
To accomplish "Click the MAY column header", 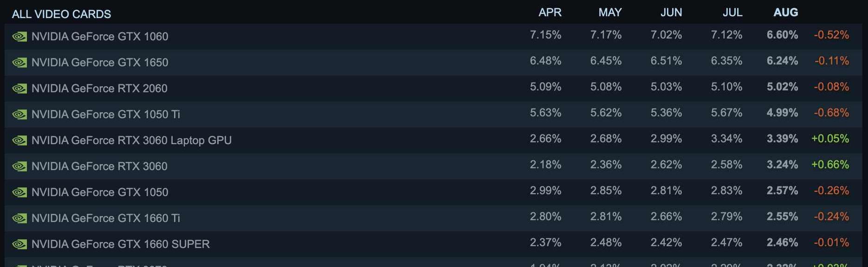I will tap(610, 13).
